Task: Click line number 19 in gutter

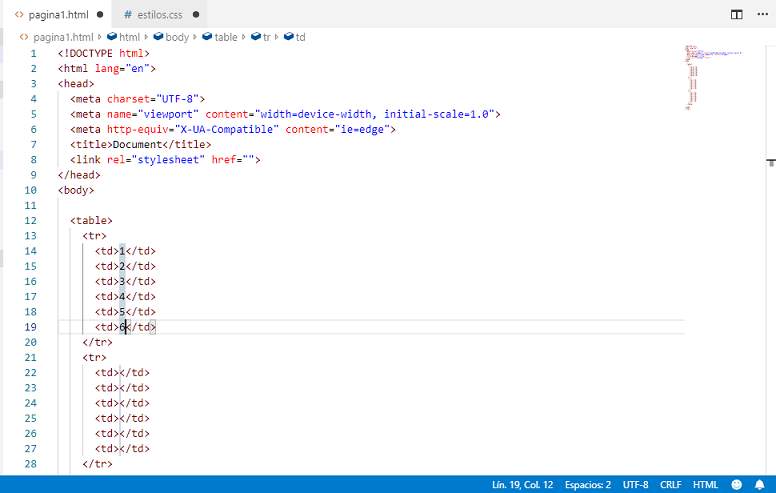Action: pos(30,327)
